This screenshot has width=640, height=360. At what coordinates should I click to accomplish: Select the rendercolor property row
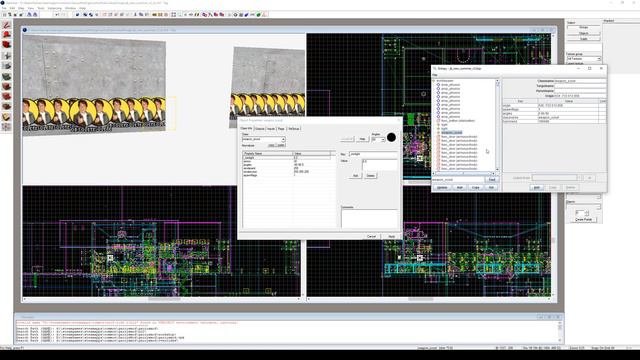point(287,171)
